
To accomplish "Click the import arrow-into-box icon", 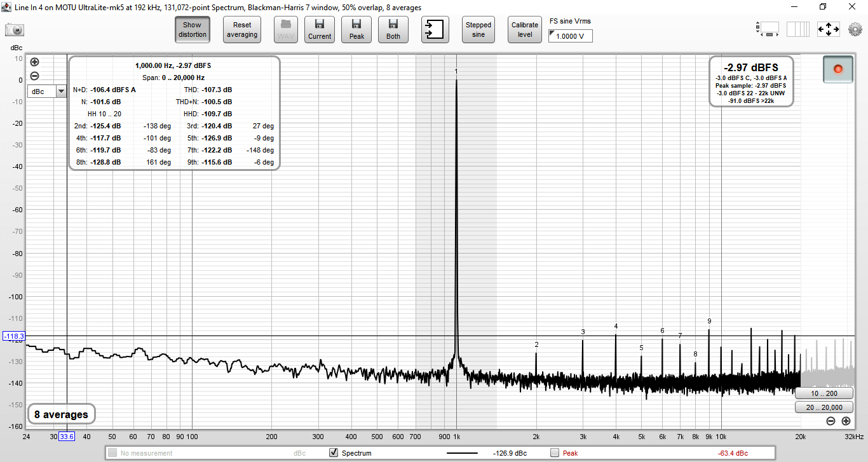I will 435,30.
